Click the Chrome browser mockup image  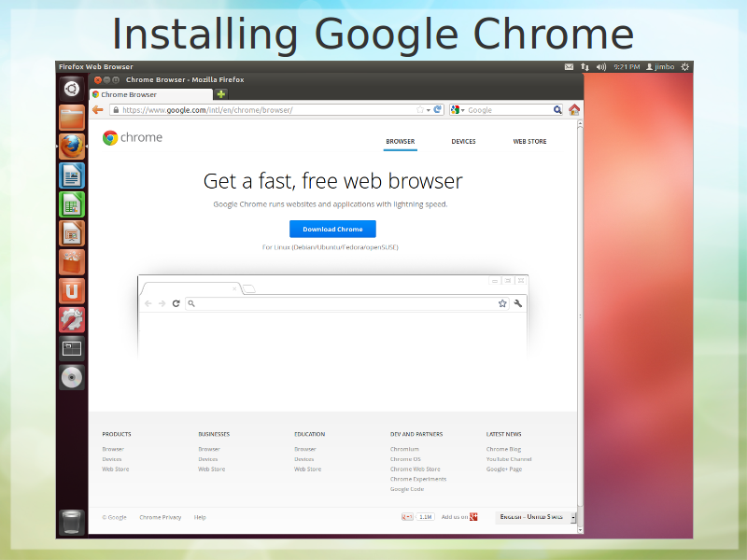(x=333, y=316)
